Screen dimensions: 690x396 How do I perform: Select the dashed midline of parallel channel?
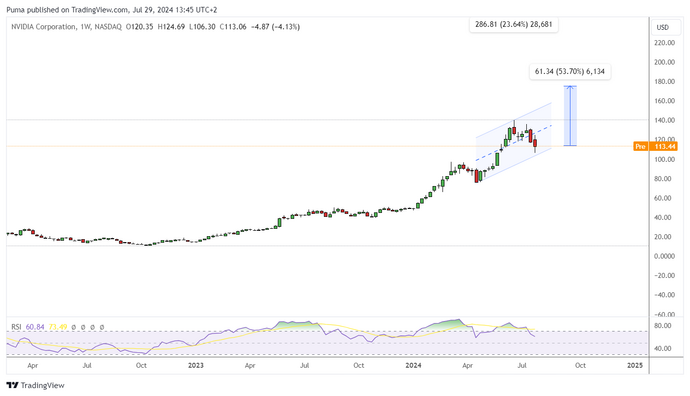[x=514, y=143]
